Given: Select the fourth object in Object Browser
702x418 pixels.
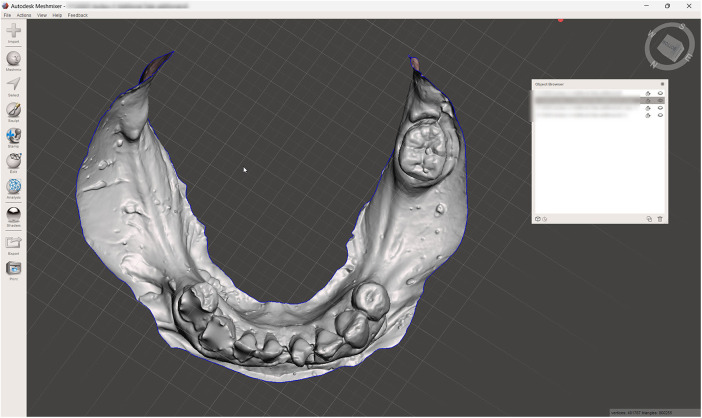Looking at the screenshot, I should click(599, 115).
